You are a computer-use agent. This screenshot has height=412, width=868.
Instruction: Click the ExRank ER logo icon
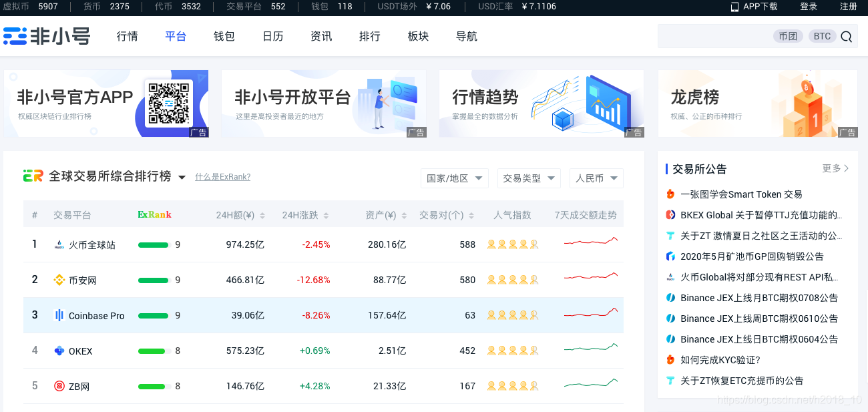[x=33, y=176]
